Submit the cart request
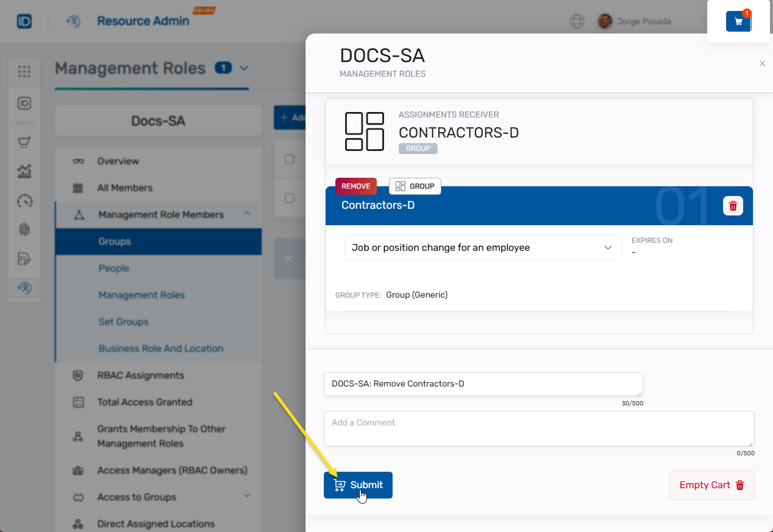This screenshot has height=532, width=773. click(358, 485)
